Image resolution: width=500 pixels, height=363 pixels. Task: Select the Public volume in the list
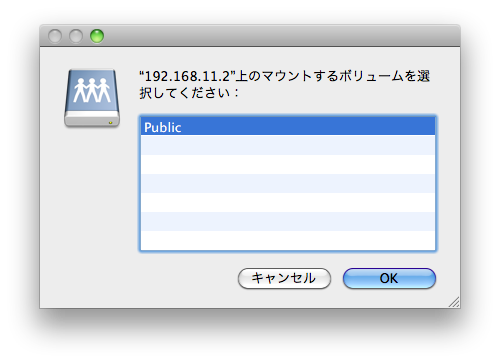point(288,126)
